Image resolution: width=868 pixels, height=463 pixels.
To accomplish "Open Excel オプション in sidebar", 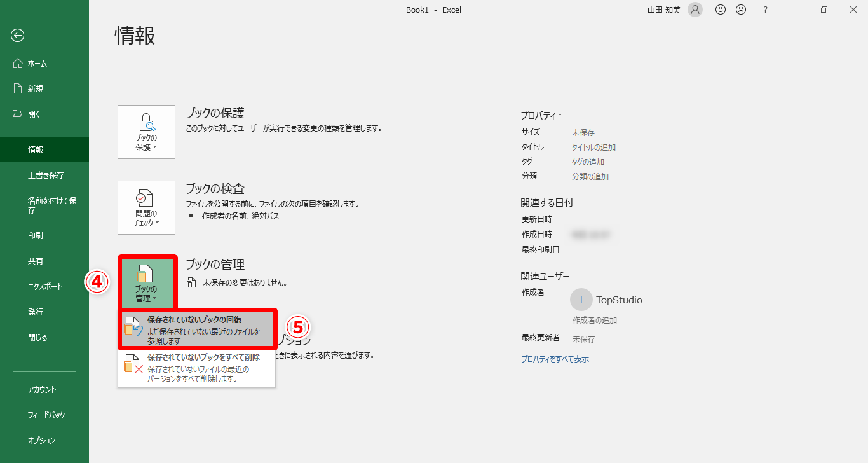I will tap(44, 440).
